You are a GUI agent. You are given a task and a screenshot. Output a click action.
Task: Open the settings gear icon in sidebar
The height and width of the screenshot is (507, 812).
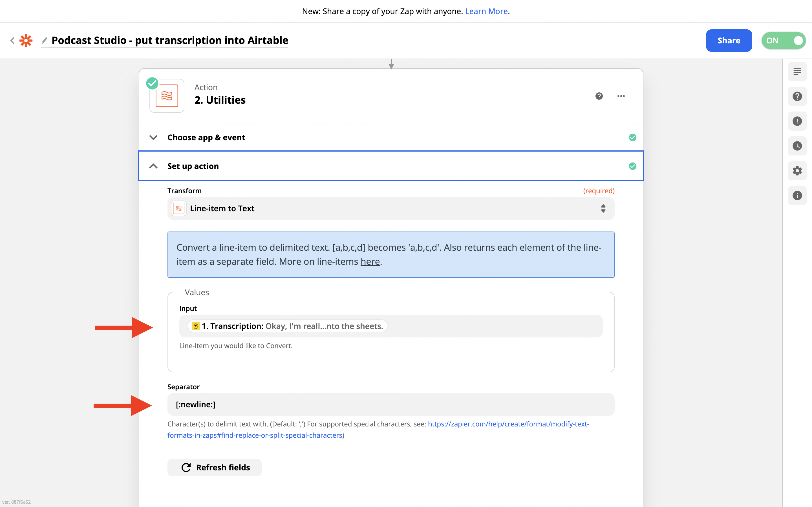pyautogui.click(x=797, y=171)
